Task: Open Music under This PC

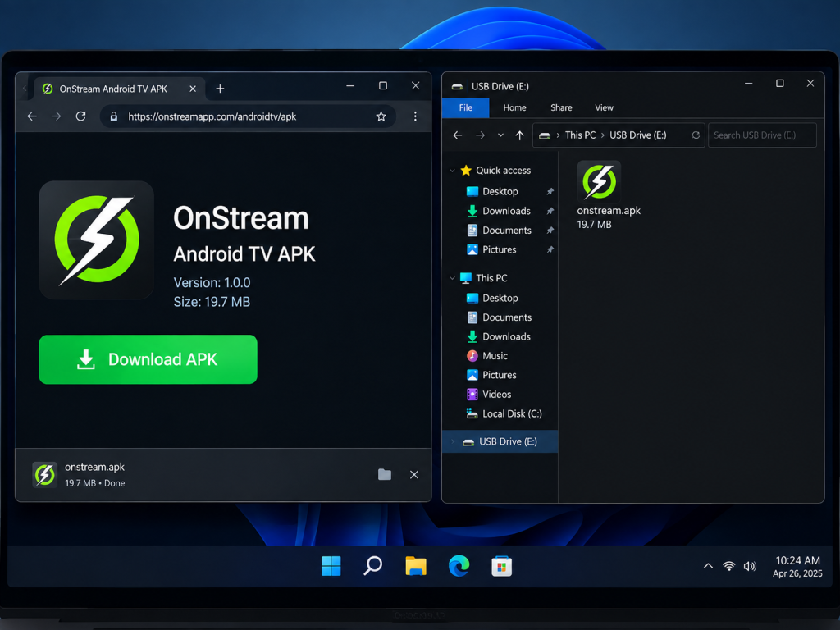Action: tap(495, 356)
